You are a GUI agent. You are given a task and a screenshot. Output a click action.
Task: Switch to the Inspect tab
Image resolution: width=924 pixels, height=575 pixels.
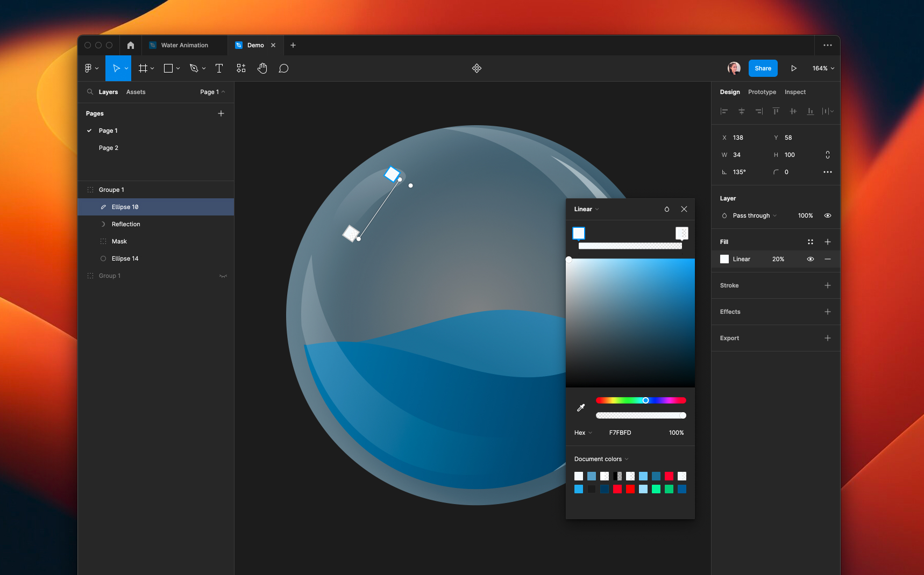pyautogui.click(x=795, y=92)
